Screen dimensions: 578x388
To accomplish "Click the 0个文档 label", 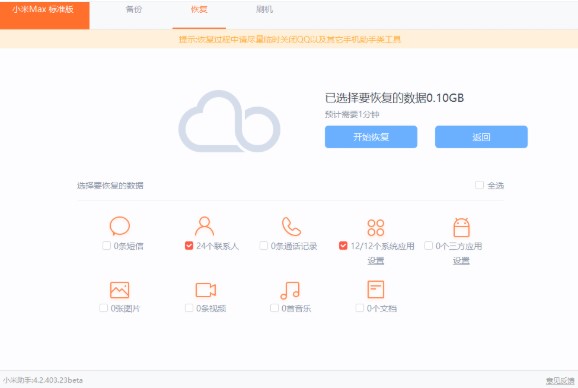I will pyautogui.click(x=382, y=308).
